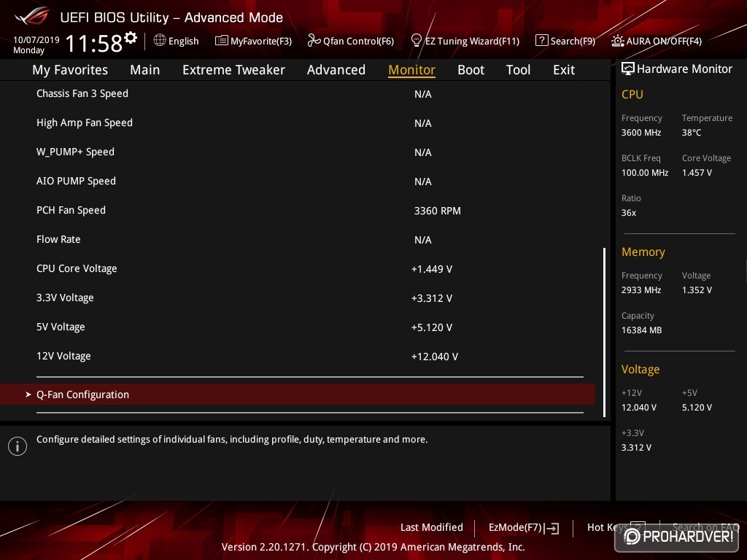747x560 pixels.
Task: Click the +3.312 V value in the list
Action: tap(432, 298)
